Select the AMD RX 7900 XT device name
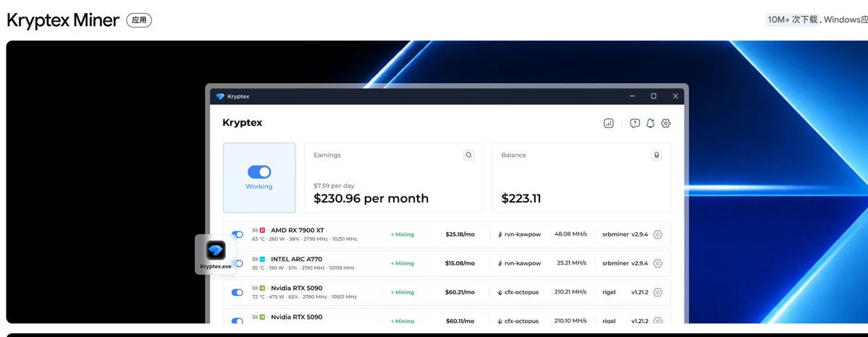This screenshot has height=337, width=868. tap(298, 230)
